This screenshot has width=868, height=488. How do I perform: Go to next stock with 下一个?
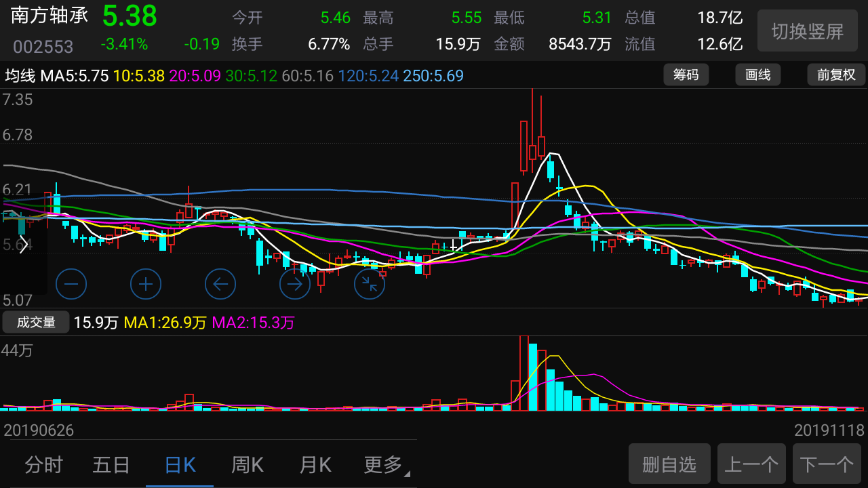[827, 464]
